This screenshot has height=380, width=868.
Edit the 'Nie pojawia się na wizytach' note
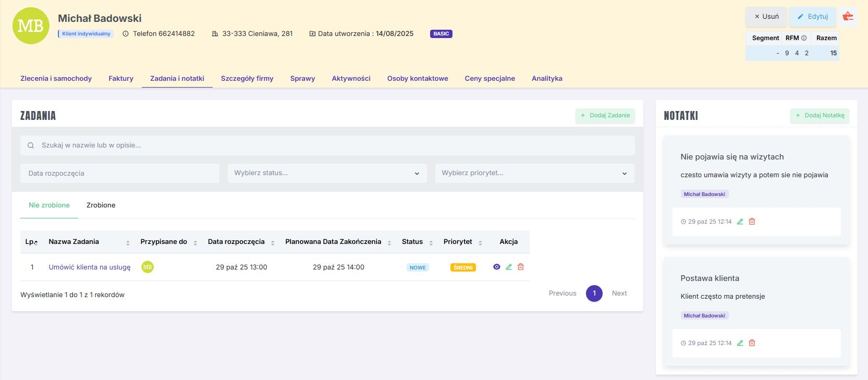(740, 222)
